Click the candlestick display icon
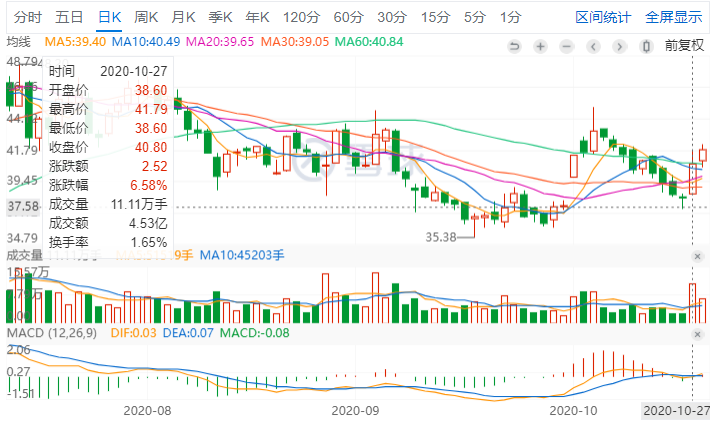Screen dimensions: 724x423 (646, 46)
